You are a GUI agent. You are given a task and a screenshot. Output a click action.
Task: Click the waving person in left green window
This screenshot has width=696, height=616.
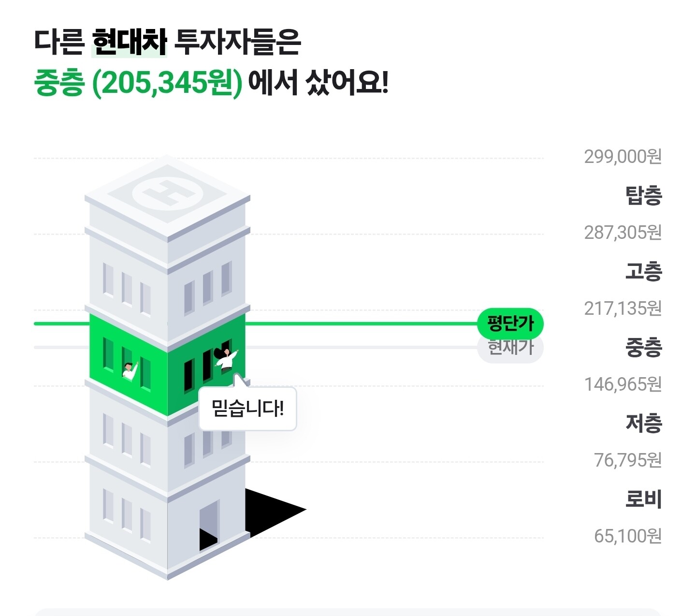point(130,370)
